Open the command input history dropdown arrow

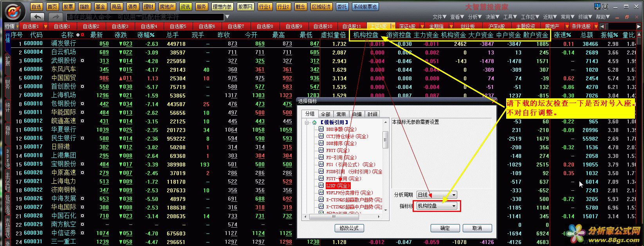227,17
